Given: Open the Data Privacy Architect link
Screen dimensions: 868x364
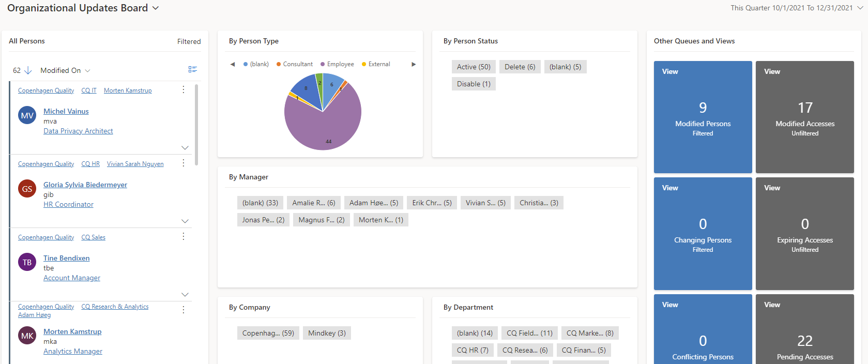Looking at the screenshot, I should click(x=78, y=131).
